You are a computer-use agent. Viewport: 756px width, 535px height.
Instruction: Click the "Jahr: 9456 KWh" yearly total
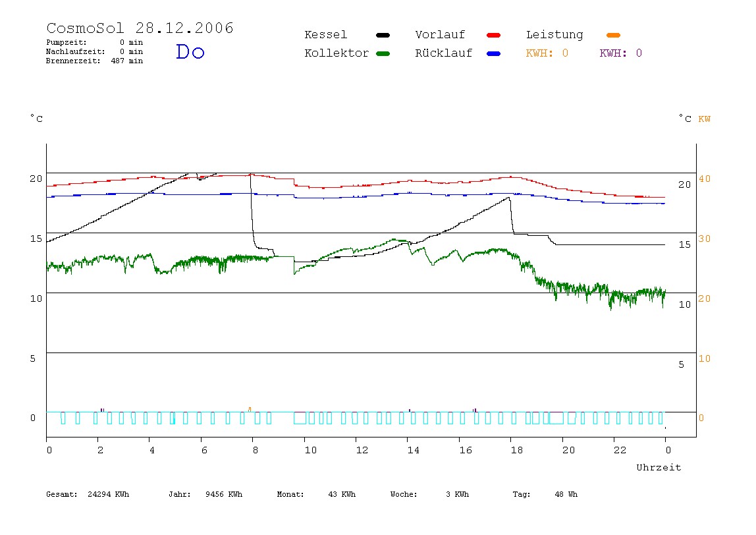(205, 494)
